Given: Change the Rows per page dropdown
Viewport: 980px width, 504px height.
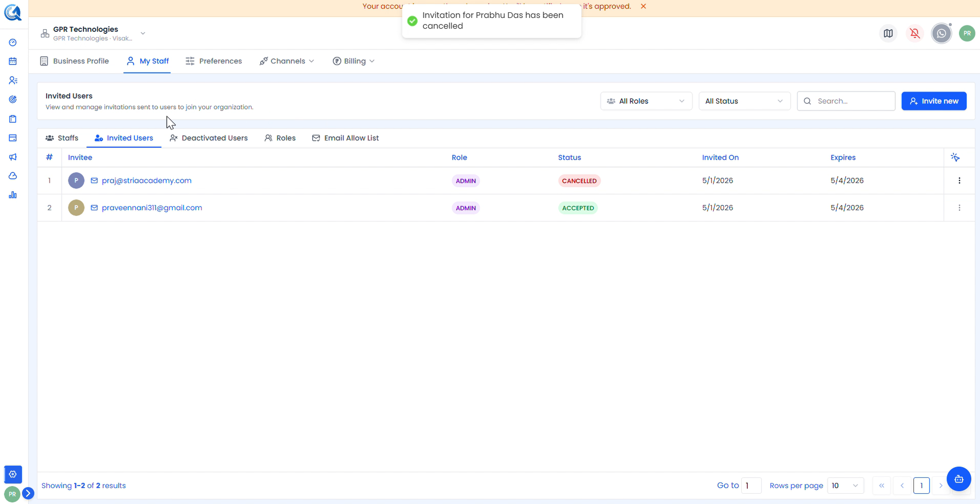Looking at the screenshot, I should [846, 486].
